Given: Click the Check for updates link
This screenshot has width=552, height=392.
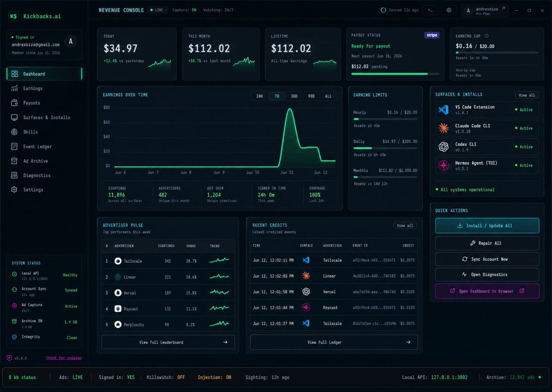Looking at the screenshot, I should click(64, 358).
